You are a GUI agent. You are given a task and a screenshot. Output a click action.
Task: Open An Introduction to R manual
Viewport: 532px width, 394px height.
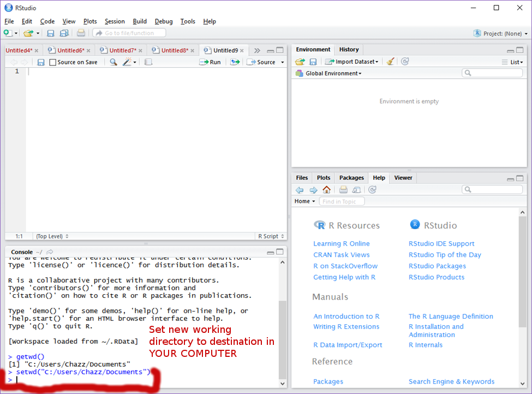[x=346, y=317]
